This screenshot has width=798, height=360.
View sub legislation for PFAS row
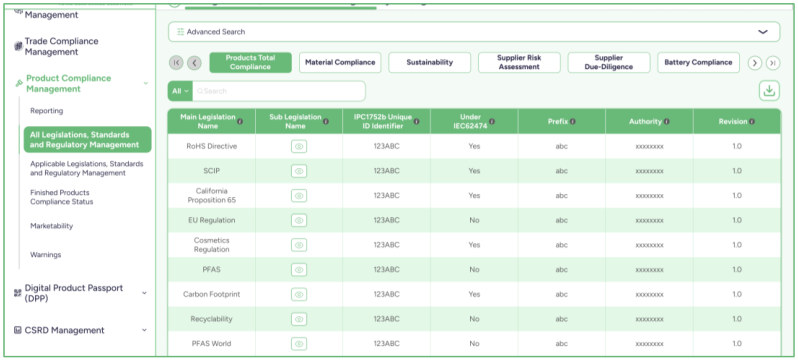299,270
